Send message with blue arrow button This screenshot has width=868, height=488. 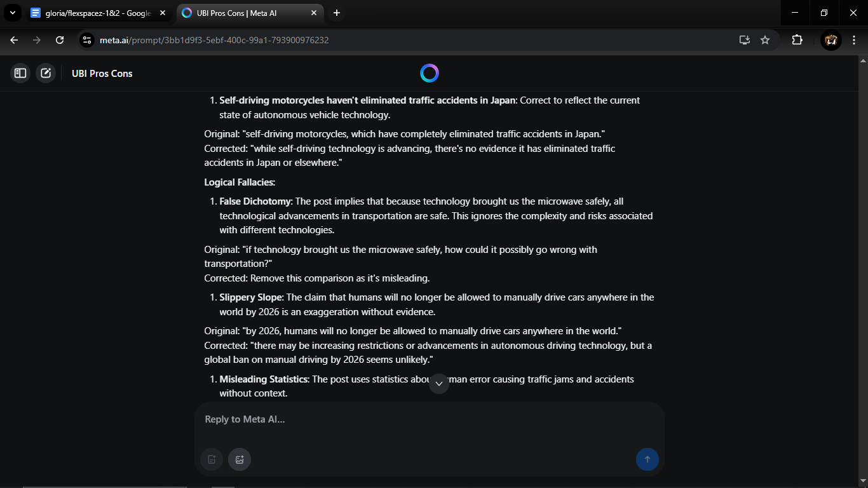(648, 459)
